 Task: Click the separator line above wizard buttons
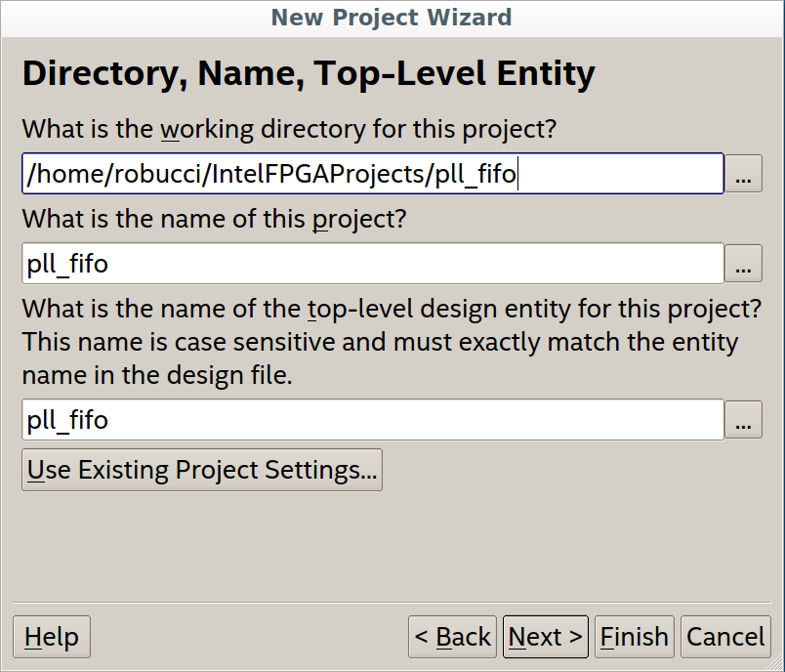pos(392,602)
